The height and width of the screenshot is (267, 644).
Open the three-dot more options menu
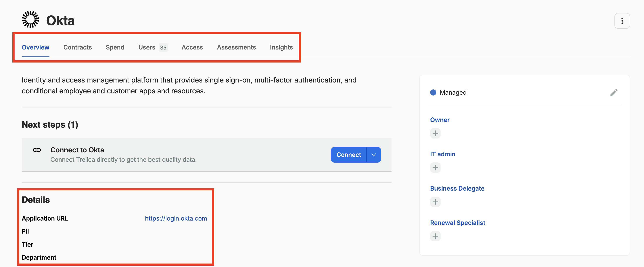click(x=622, y=21)
